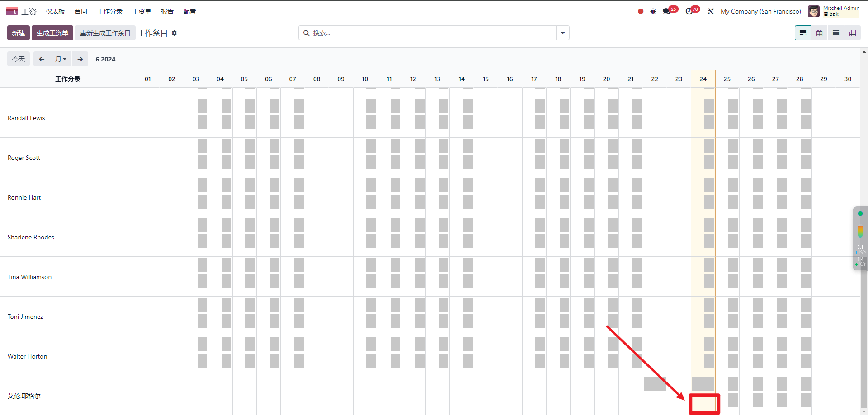This screenshot has width=868, height=415.
Task: Switch to Gantt view
Action: pyautogui.click(x=802, y=33)
